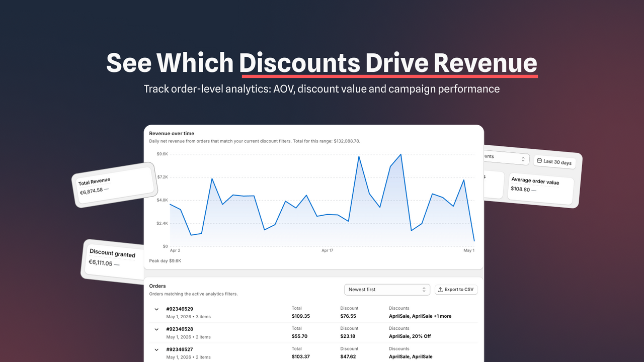The height and width of the screenshot is (362, 644).
Task: Select the Total Revenue card
Action: pyautogui.click(x=116, y=186)
